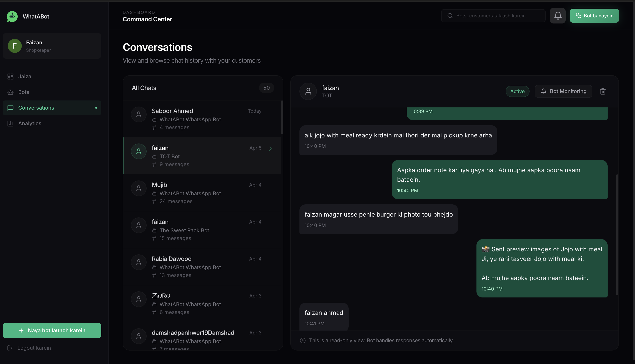Click the Faizan shopkeeper profile avatar
The image size is (635, 364).
tap(15, 46)
